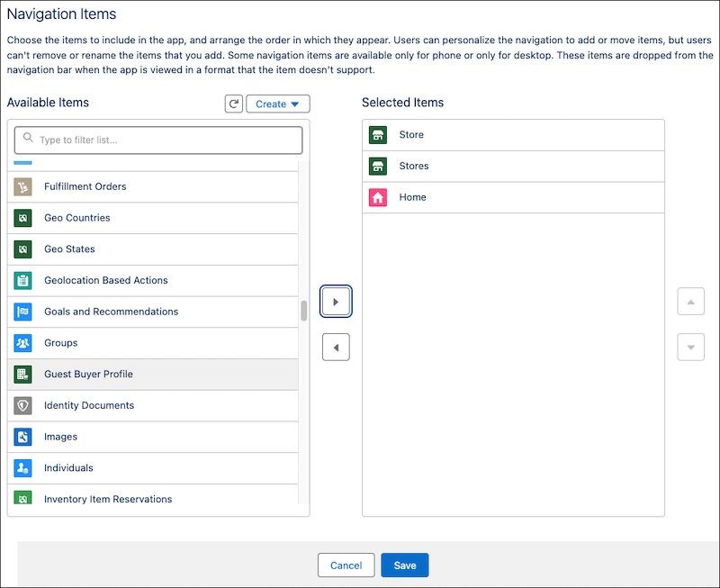Select Identity Documents in available list
This screenshot has height=588, width=720.
(x=153, y=405)
